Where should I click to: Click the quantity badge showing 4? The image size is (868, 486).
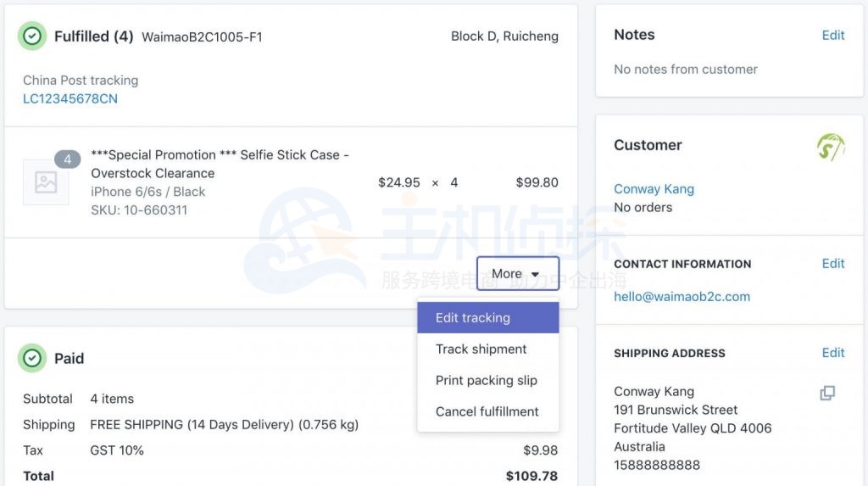(x=68, y=159)
